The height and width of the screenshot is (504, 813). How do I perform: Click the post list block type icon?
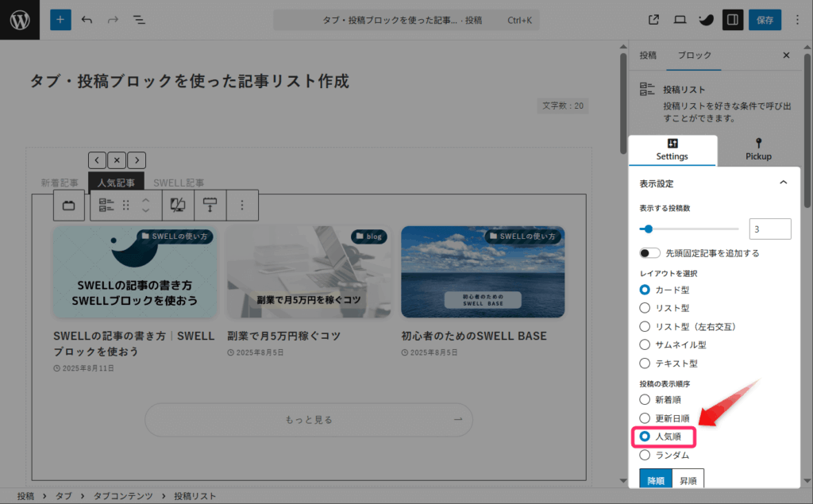(x=106, y=206)
